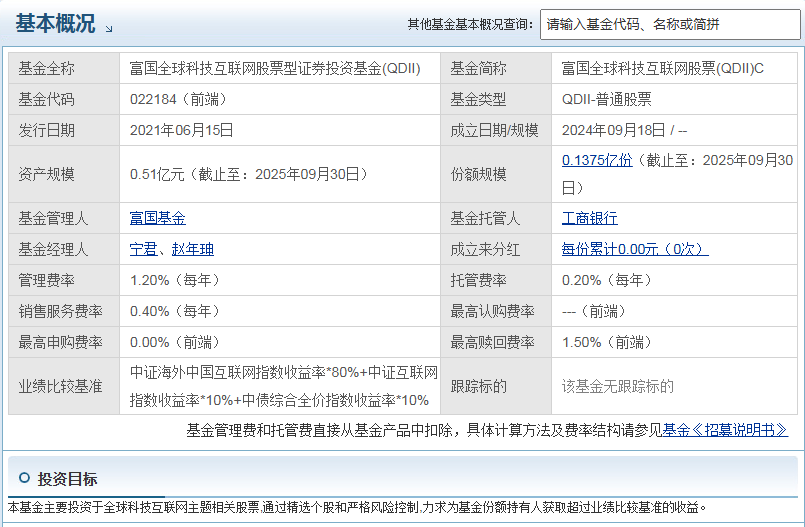
Task: Select the custody fee value 0.20%（每年）
Action: [x=607, y=280]
